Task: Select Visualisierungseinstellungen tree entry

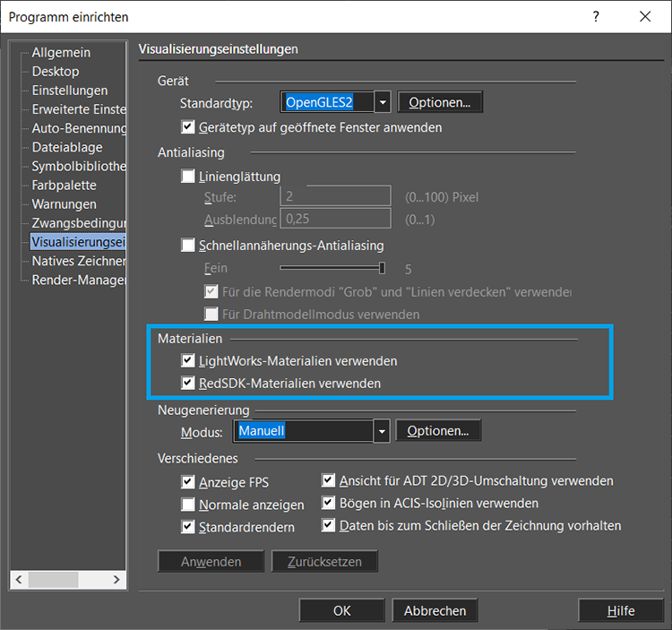Action: (x=78, y=242)
